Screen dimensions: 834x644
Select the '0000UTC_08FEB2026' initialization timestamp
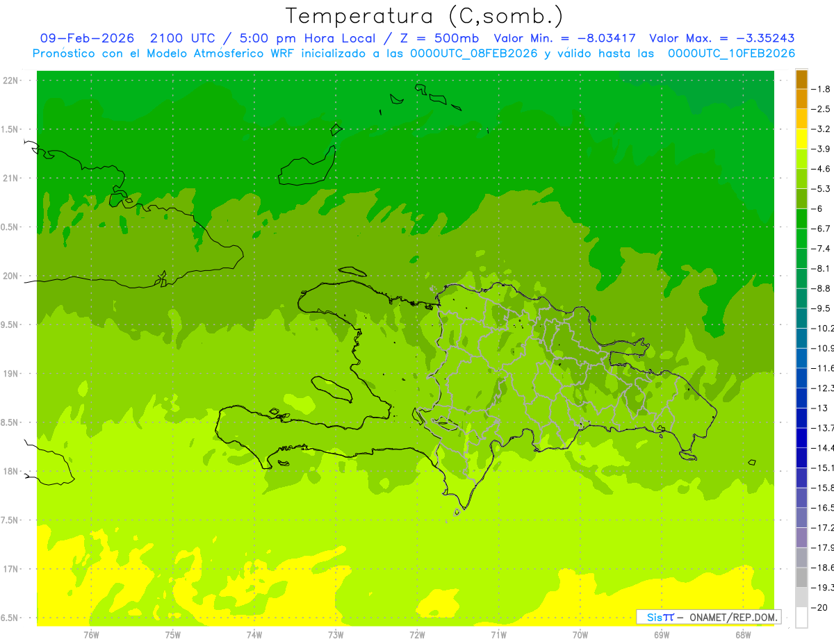[x=474, y=53]
